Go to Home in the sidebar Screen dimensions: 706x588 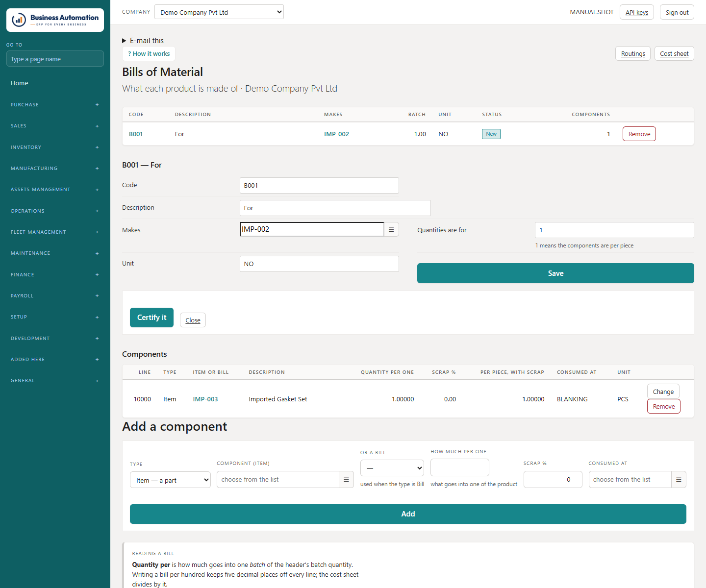coord(20,83)
